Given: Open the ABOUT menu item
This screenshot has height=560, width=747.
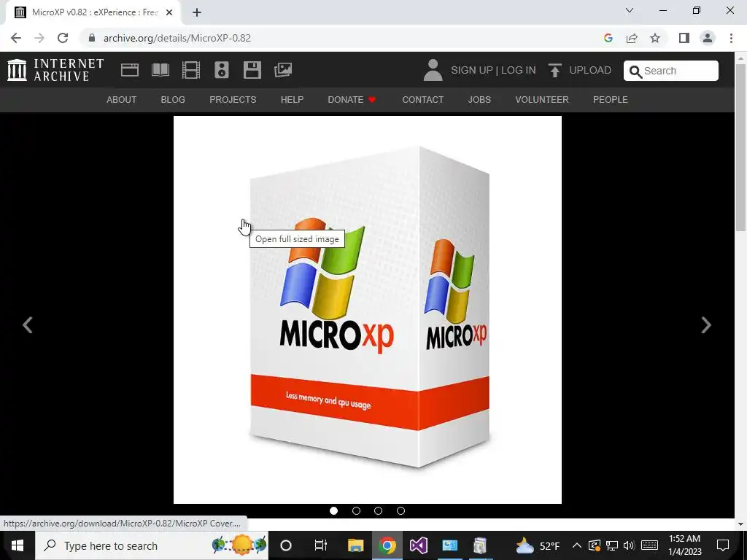Looking at the screenshot, I should click(x=122, y=99).
